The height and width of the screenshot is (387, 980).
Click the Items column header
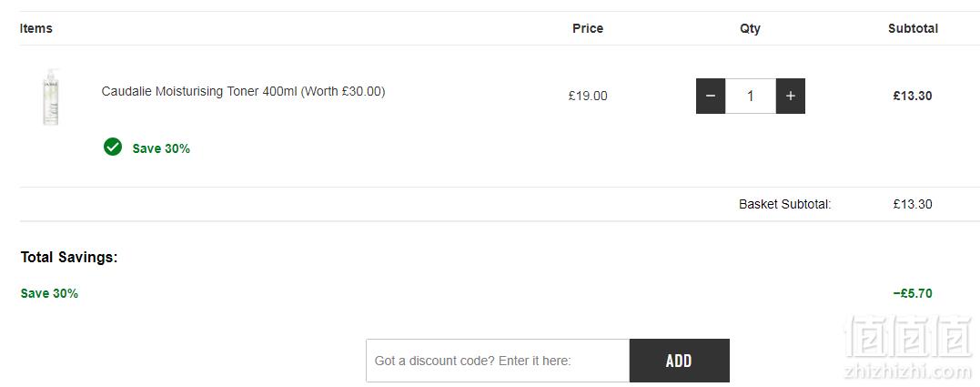pos(36,28)
